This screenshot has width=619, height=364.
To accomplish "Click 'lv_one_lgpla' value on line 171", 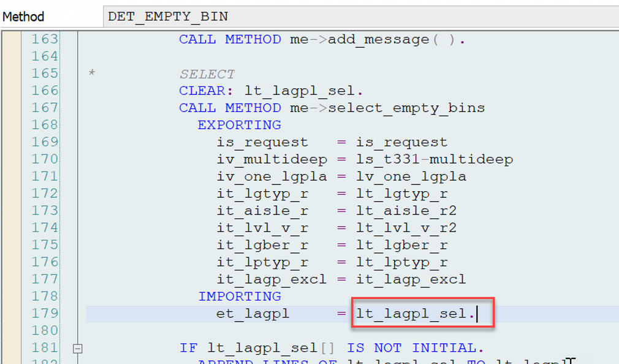I will click(411, 176).
